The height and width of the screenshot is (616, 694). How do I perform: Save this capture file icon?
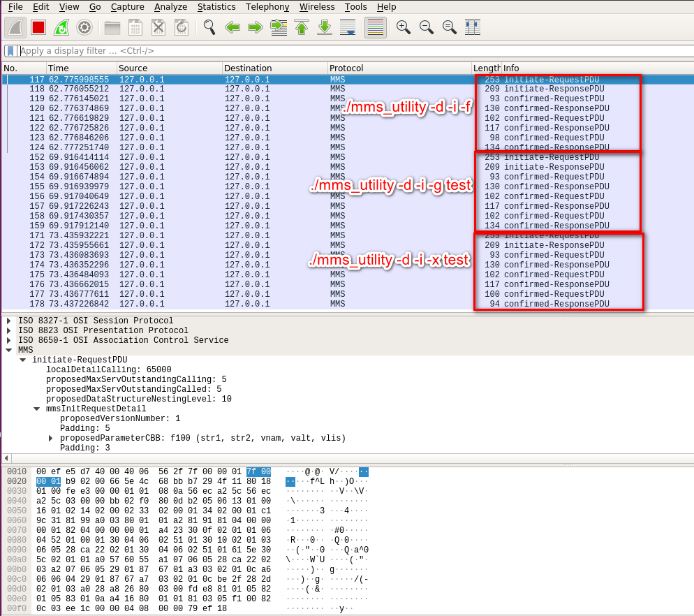tap(135, 27)
